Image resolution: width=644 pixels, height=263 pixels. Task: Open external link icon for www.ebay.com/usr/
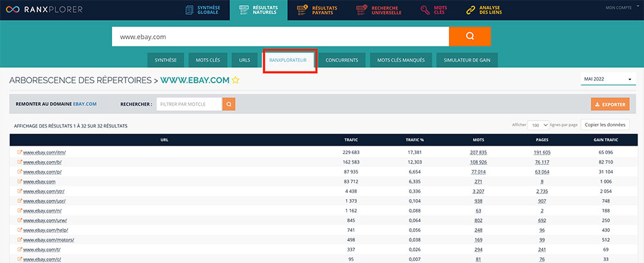pyautogui.click(x=19, y=201)
